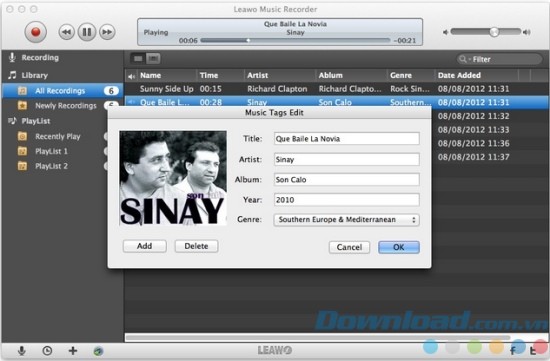Click the Year field showing 2010
Screen dimensions: 550x361
point(347,200)
